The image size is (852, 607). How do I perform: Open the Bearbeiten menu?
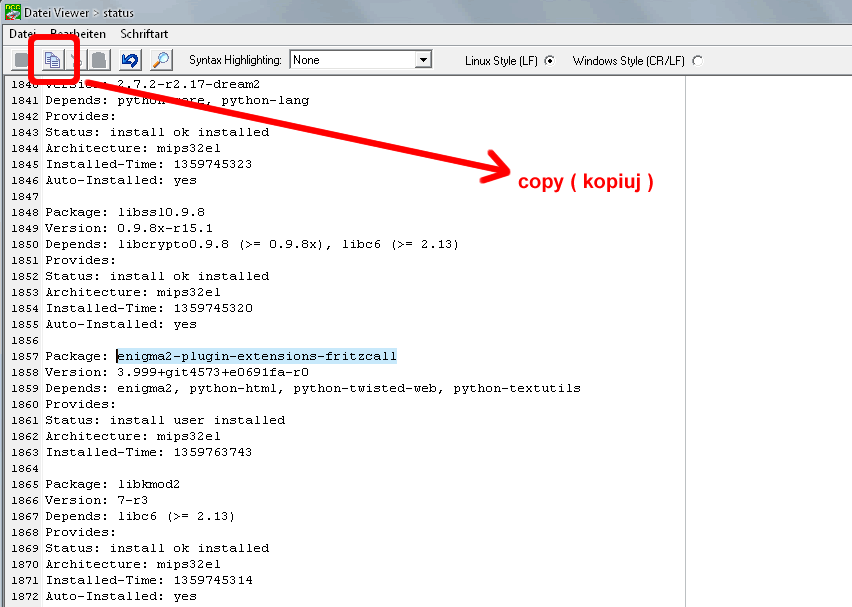click(78, 34)
